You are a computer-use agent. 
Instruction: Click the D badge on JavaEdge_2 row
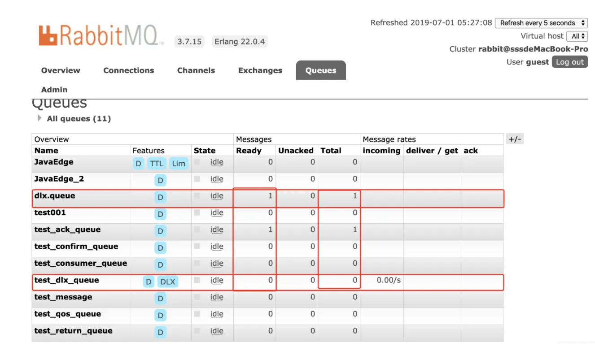pyautogui.click(x=161, y=181)
